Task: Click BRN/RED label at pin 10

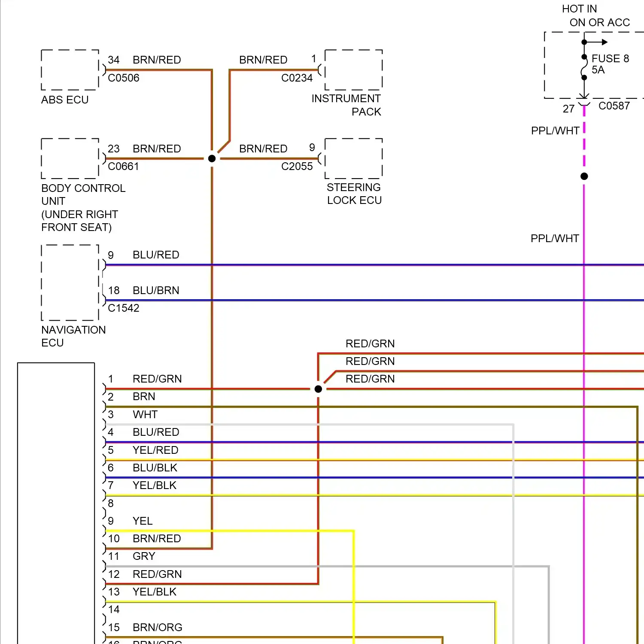Action: click(157, 538)
